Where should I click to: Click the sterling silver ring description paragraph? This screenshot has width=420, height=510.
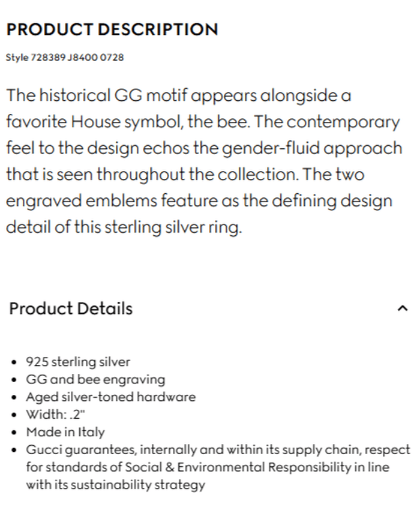click(204, 161)
